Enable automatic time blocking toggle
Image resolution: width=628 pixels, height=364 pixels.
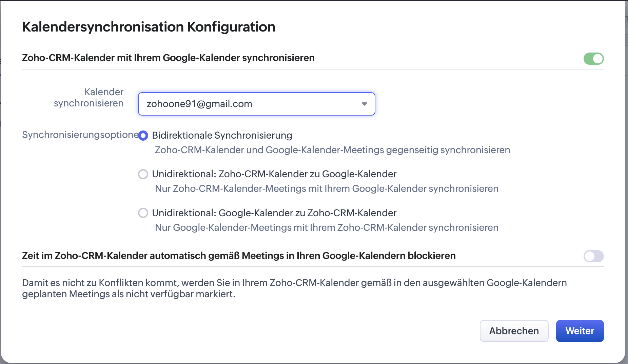click(593, 256)
